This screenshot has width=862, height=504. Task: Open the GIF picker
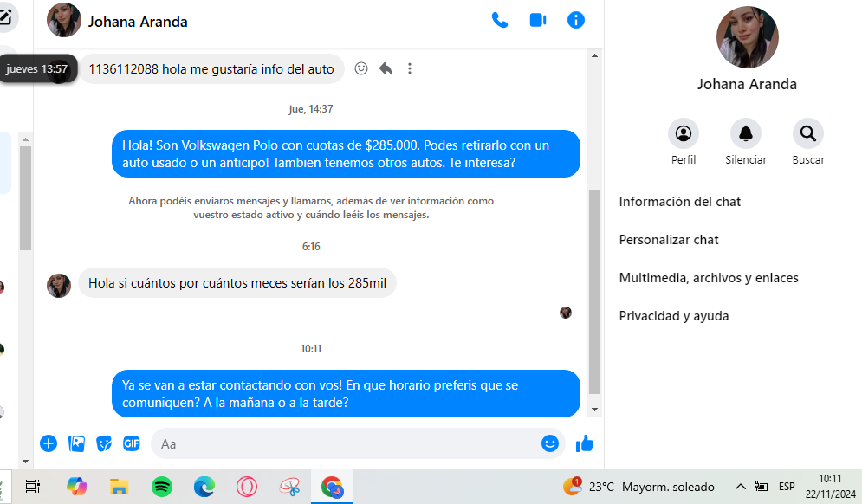point(132,443)
